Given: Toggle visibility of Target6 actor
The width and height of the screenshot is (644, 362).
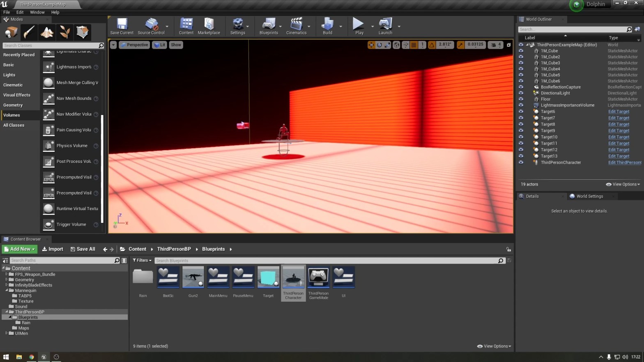Looking at the screenshot, I should (x=521, y=112).
